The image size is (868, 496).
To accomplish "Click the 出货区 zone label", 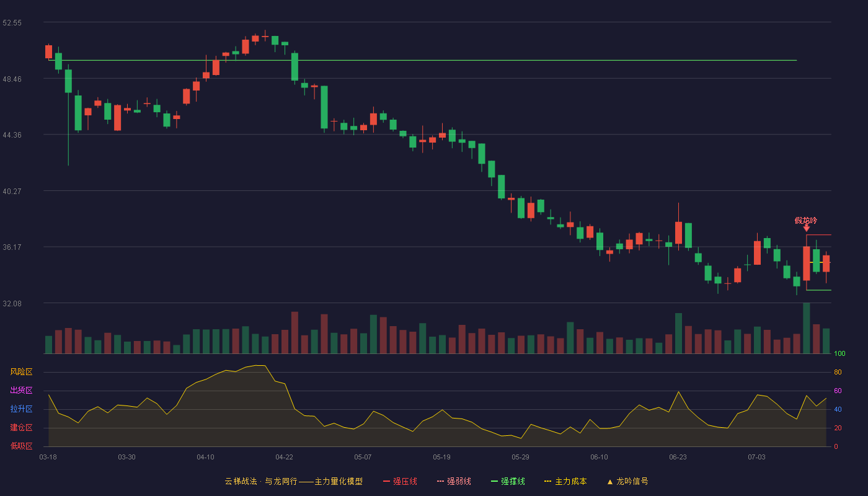I will point(21,391).
